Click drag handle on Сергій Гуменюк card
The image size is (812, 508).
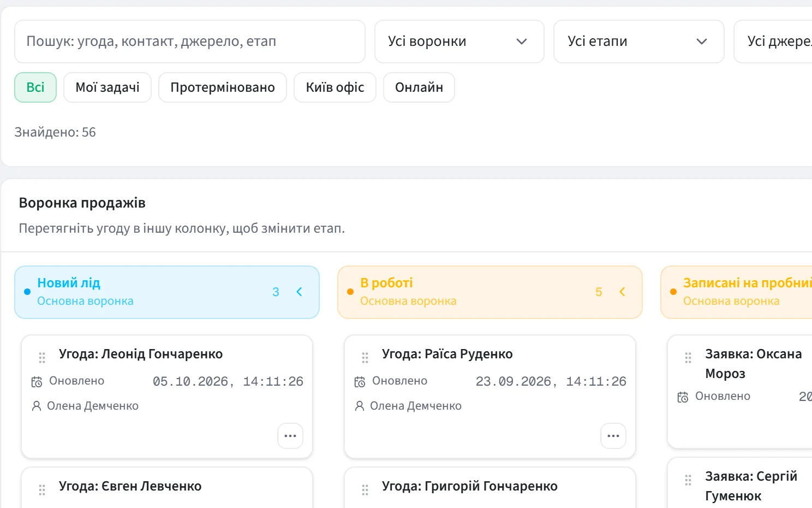tap(688, 480)
